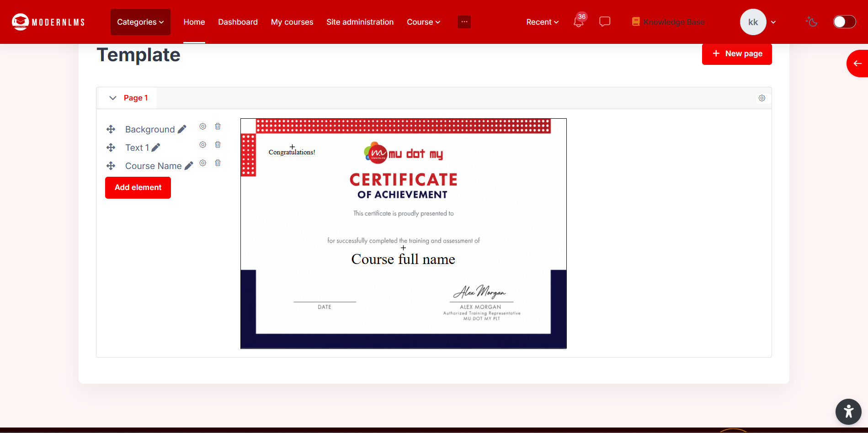Open the three-dots more menu
This screenshot has width=868, height=433.
point(464,22)
